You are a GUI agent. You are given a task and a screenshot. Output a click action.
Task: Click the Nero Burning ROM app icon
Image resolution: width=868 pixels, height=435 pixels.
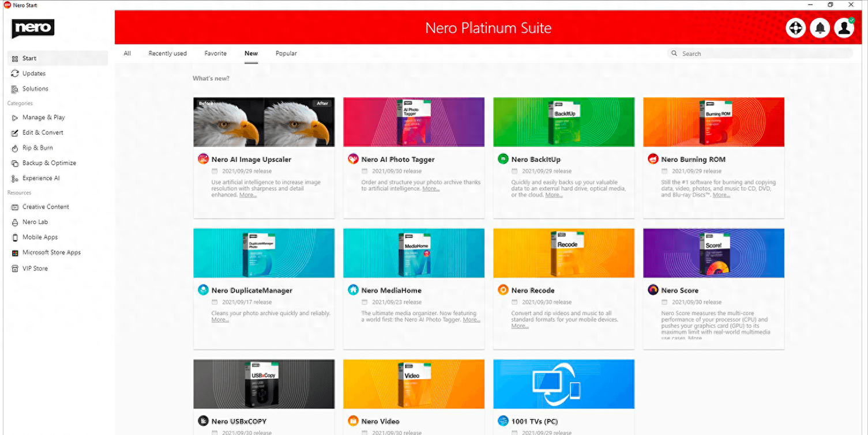coord(653,159)
